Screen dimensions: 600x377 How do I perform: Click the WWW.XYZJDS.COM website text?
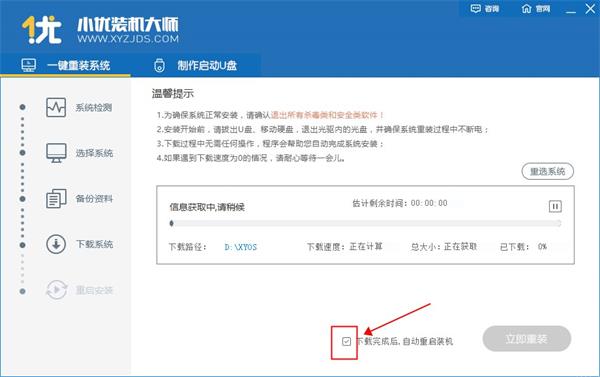(128, 39)
